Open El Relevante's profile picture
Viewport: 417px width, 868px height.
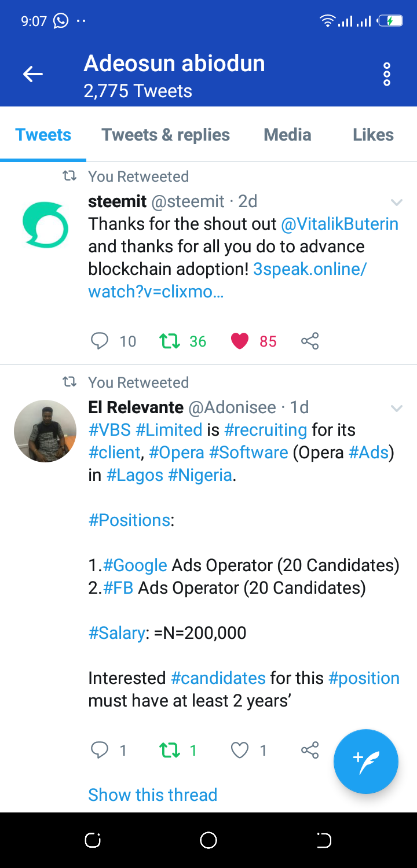click(x=45, y=431)
